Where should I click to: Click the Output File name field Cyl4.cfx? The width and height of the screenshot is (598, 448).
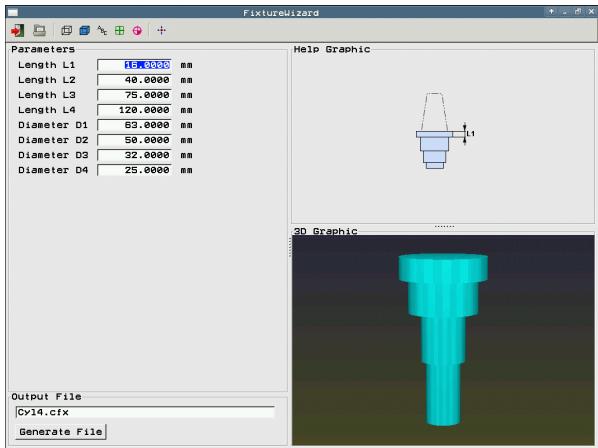[145, 412]
